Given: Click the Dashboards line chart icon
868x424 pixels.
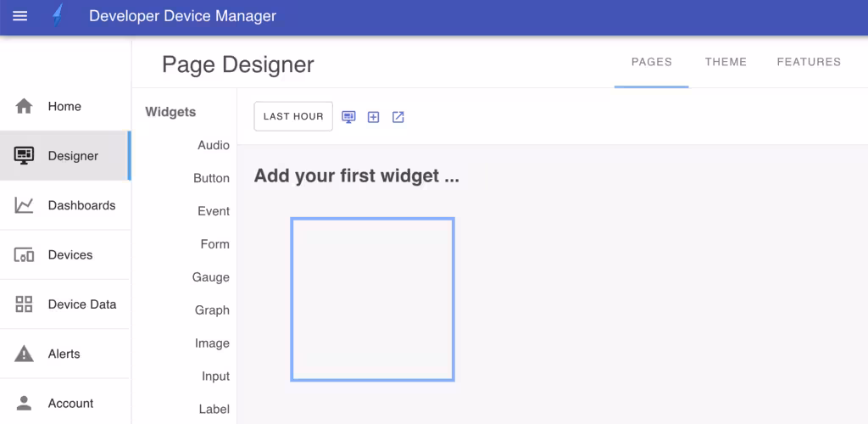Looking at the screenshot, I should tap(24, 205).
